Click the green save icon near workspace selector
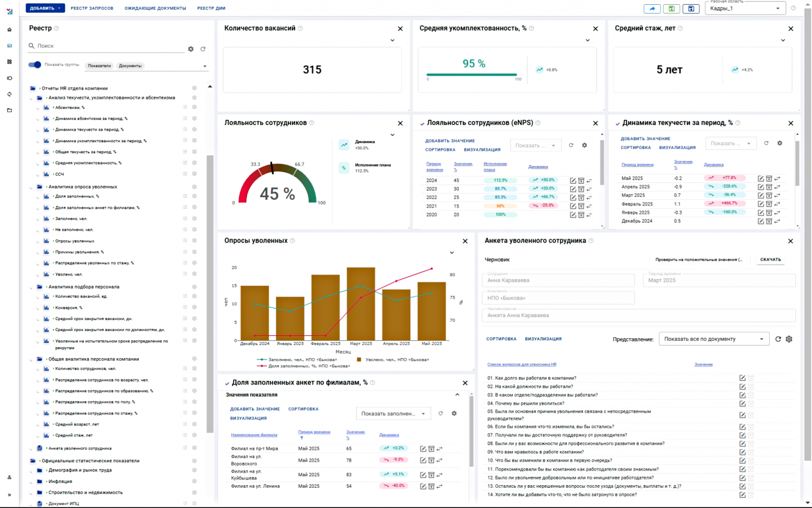Screen dimensions: 812x508 coord(671,8)
